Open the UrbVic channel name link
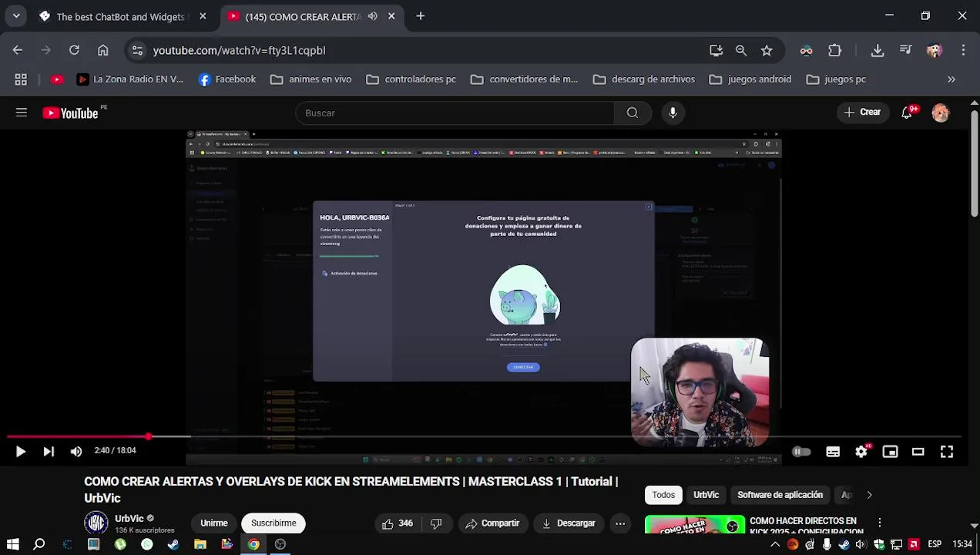The width and height of the screenshot is (980, 555). (x=129, y=519)
